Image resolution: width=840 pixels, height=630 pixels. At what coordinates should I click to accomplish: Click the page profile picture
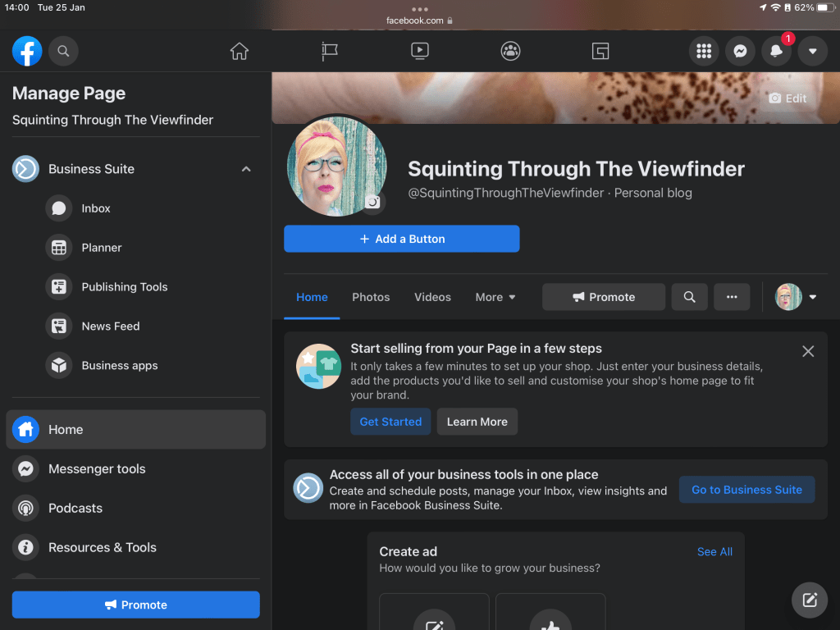click(x=336, y=167)
